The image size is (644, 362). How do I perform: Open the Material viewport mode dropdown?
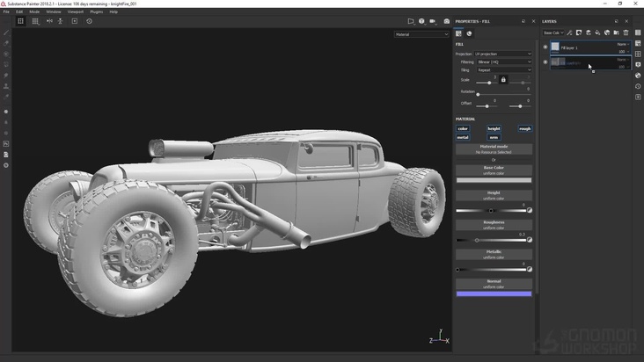(421, 34)
